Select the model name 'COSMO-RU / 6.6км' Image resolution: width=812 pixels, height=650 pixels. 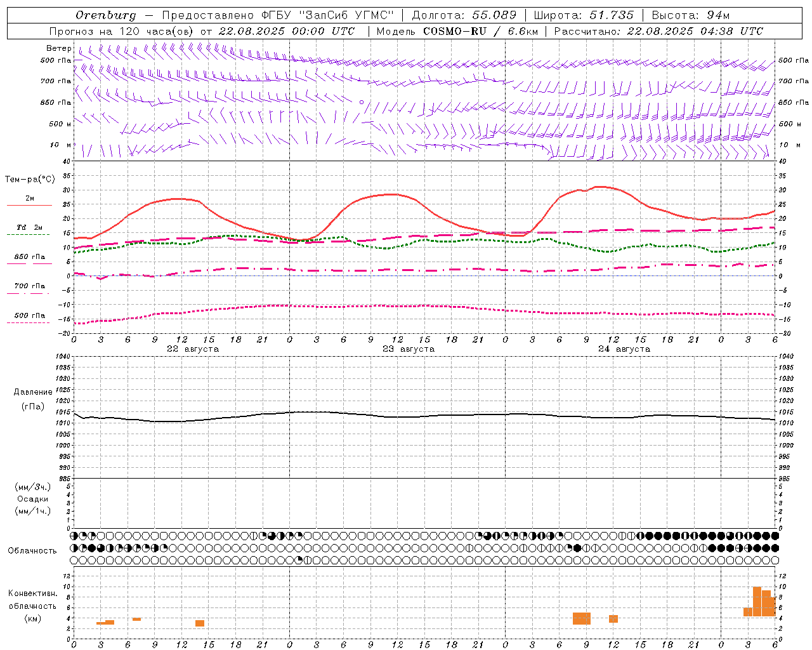[x=480, y=31]
